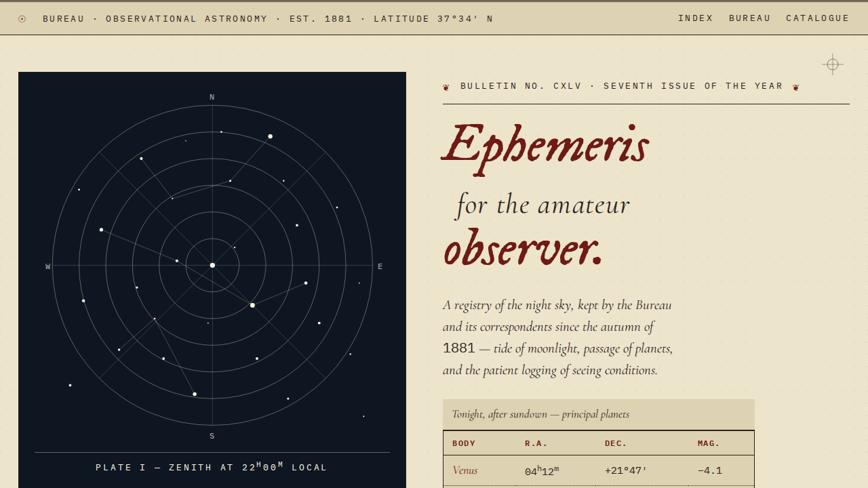Click the sun emblem icon in header
The height and width of the screenshot is (488, 868).
coord(22,19)
